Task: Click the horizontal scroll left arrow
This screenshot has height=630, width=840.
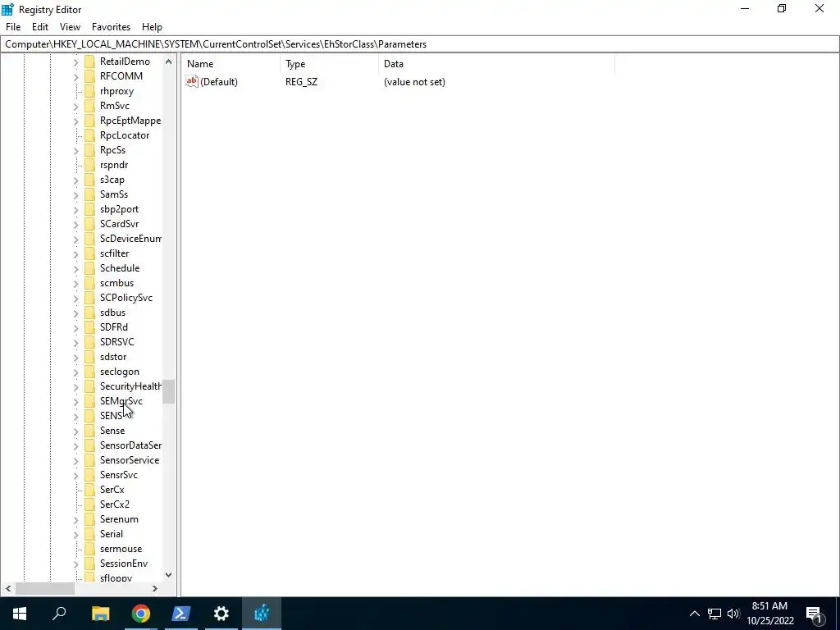Action: [8, 588]
